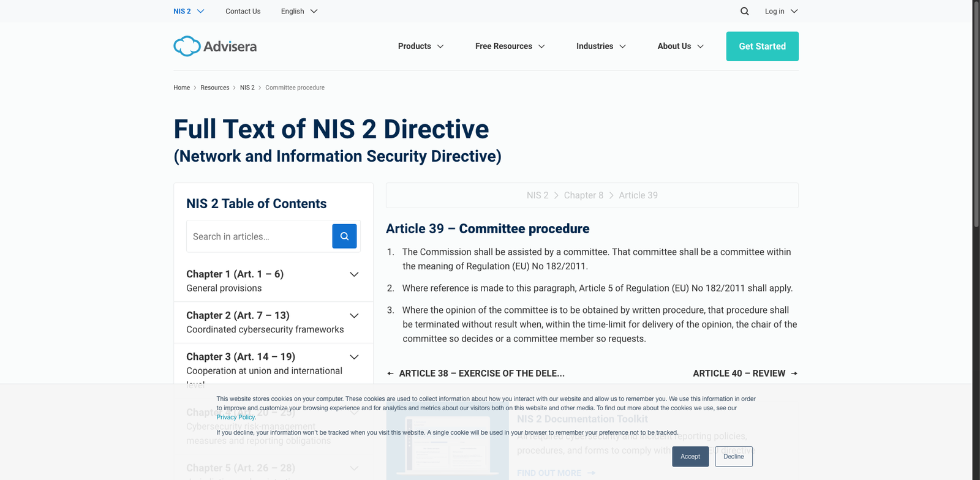Click the Advisera cloud logo
Screen dimensions: 980x480
(187, 47)
